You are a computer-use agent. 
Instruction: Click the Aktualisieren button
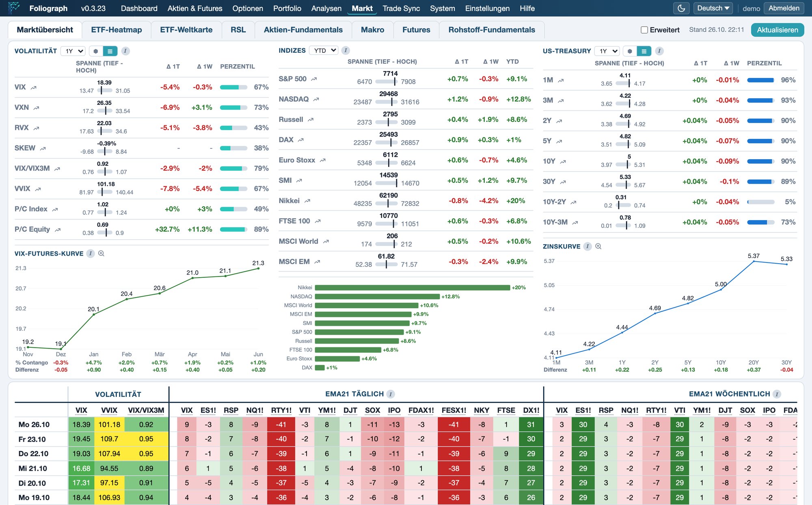(777, 30)
